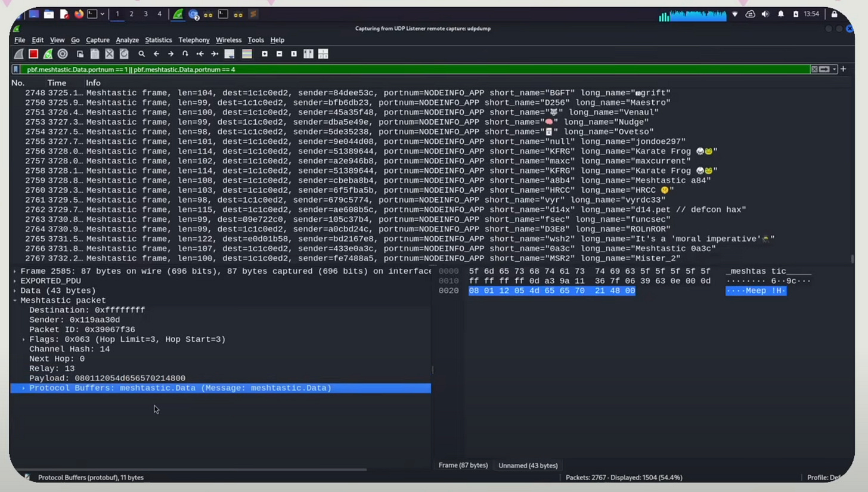Image resolution: width=868 pixels, height=492 pixels.
Task: Switch to workspace 2 in panel
Action: coord(131,14)
